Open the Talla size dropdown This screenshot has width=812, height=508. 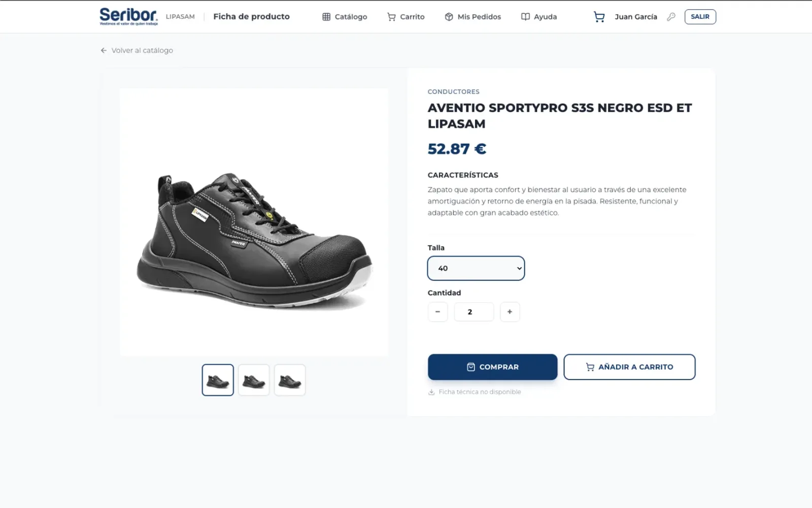[476, 268]
